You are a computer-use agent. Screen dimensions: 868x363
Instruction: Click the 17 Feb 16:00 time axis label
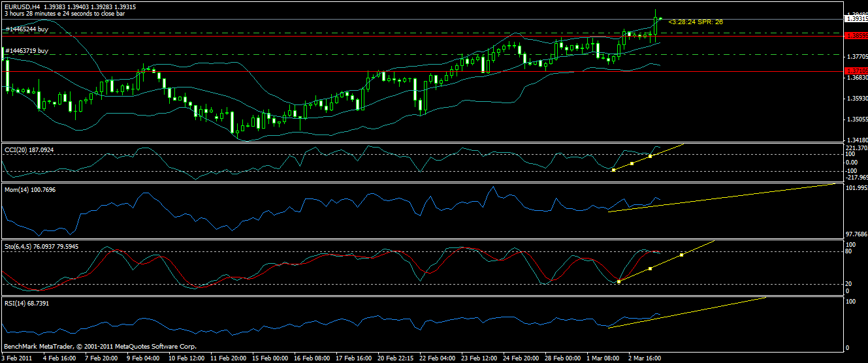(353, 358)
